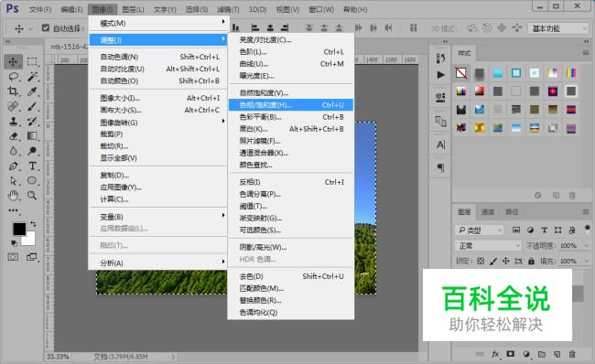Click the foreground black color swatch
Viewport: 595px width, 364px height.
click(19, 229)
